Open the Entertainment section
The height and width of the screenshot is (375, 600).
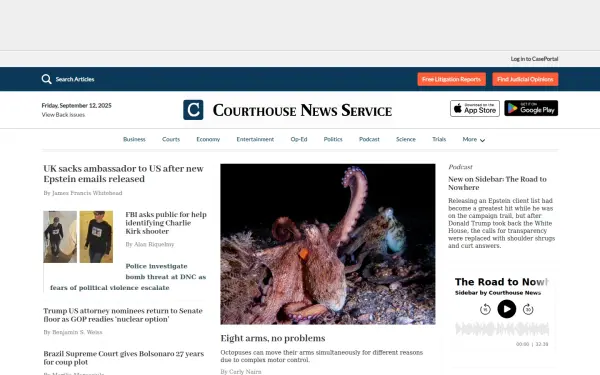[255, 139]
